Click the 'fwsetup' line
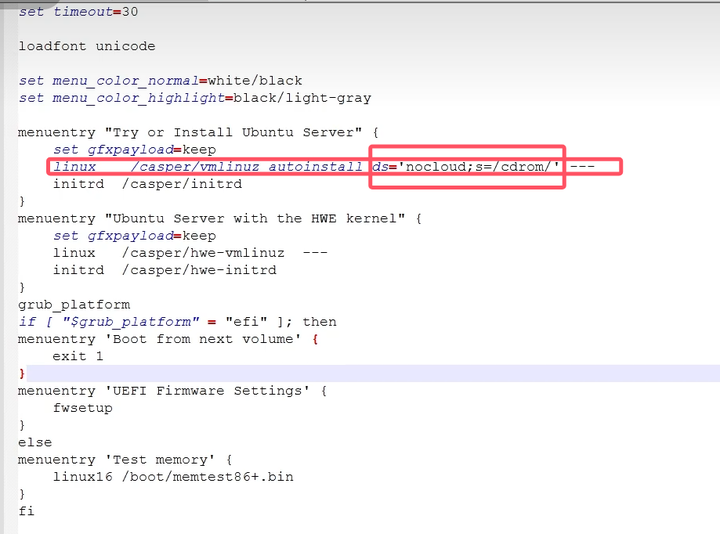The width and height of the screenshot is (720, 534). pyautogui.click(x=83, y=408)
